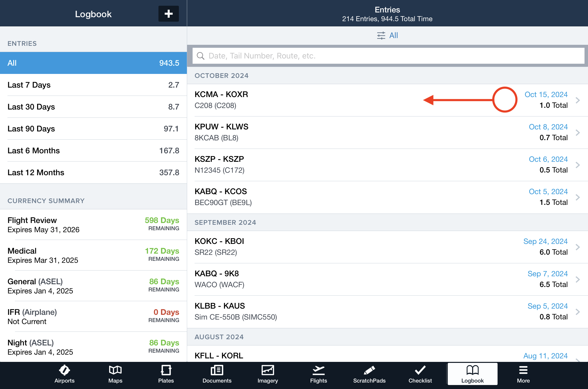Open General (ASEL) currency item

coord(93,286)
